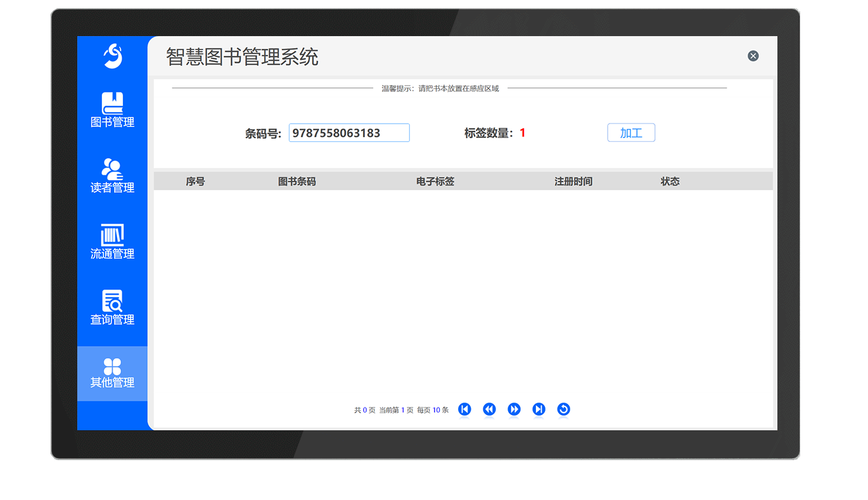Image resolution: width=868 pixels, height=500 pixels.
Task: Open 图书管理 (Book Management) section
Action: [112, 110]
